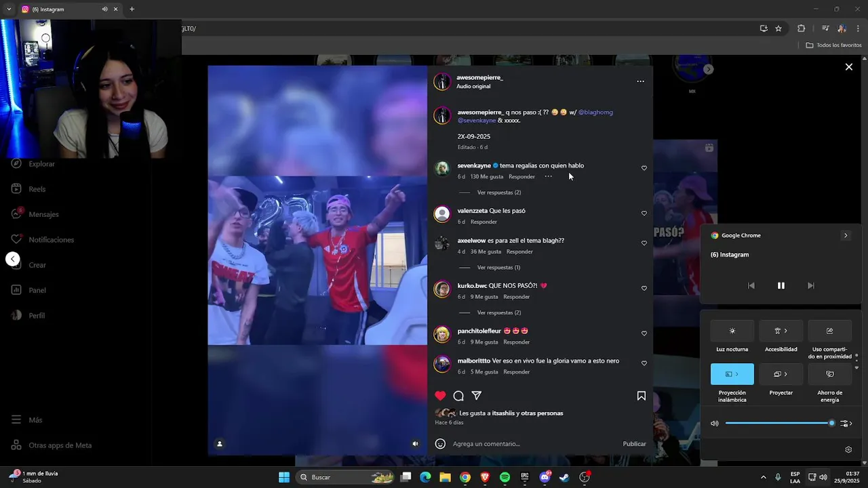Open Steam from the taskbar

click(x=564, y=477)
